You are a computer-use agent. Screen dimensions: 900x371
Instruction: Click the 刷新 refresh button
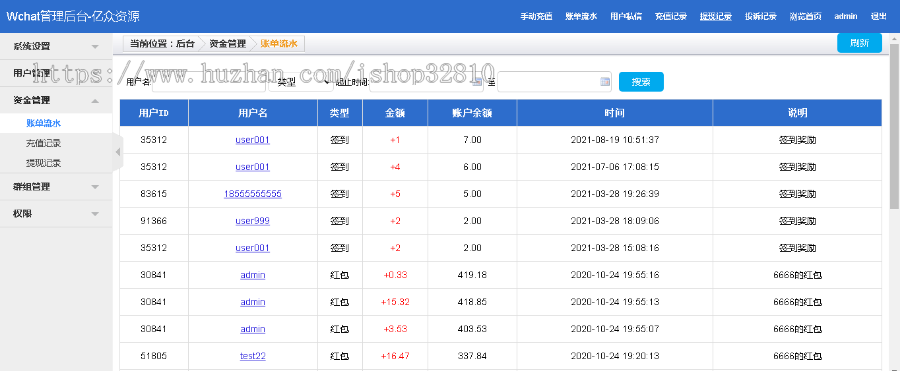859,43
